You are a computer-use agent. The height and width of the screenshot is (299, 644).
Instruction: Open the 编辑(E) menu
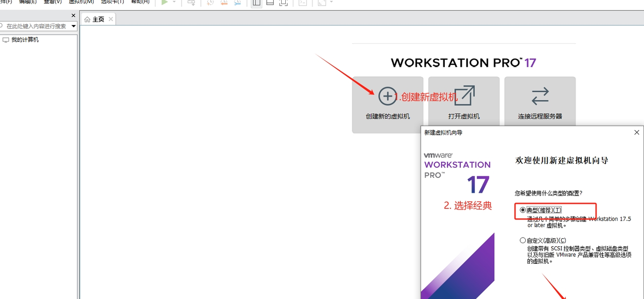tap(28, 2)
